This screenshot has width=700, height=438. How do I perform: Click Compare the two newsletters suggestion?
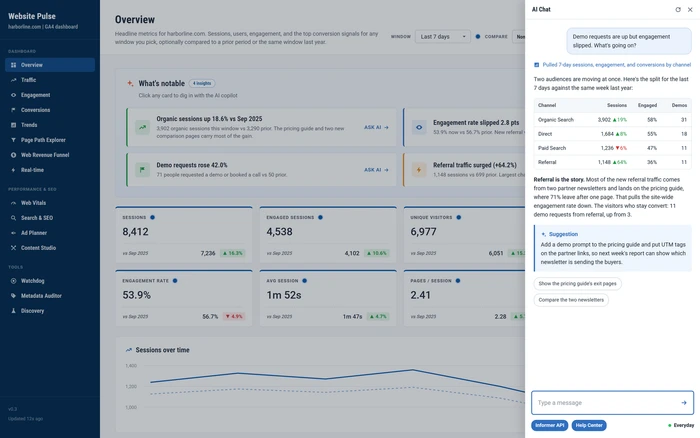[x=571, y=300]
